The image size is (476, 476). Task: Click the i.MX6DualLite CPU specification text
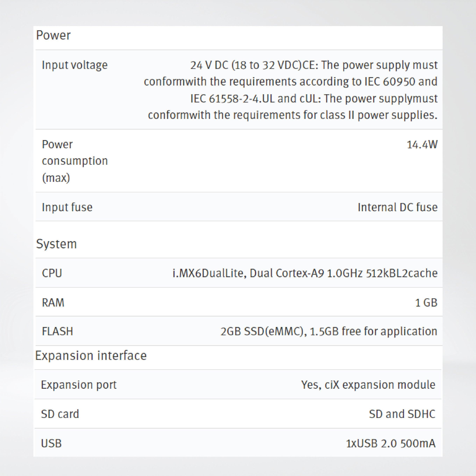point(305,273)
